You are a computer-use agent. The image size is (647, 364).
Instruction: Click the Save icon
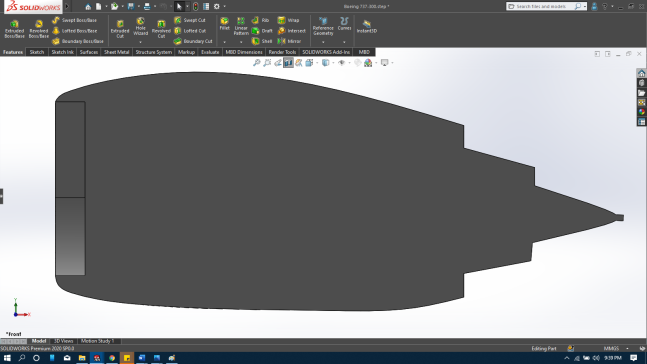131,6
